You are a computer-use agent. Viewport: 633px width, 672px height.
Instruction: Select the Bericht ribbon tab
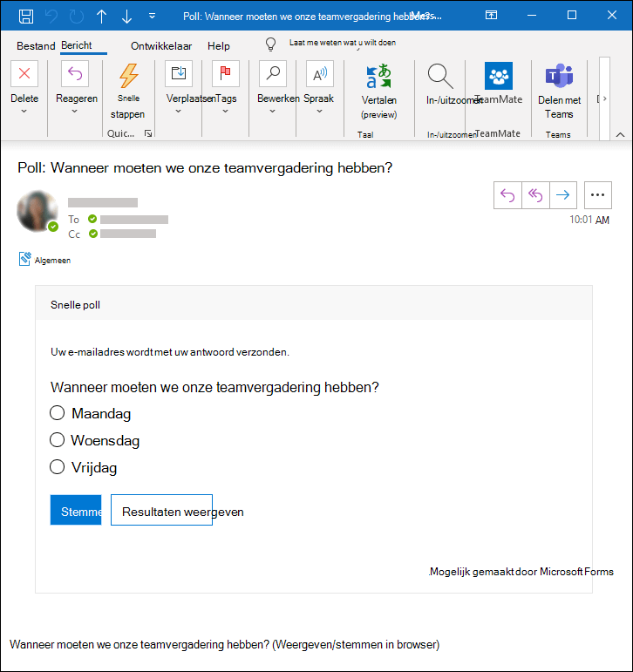click(x=77, y=45)
